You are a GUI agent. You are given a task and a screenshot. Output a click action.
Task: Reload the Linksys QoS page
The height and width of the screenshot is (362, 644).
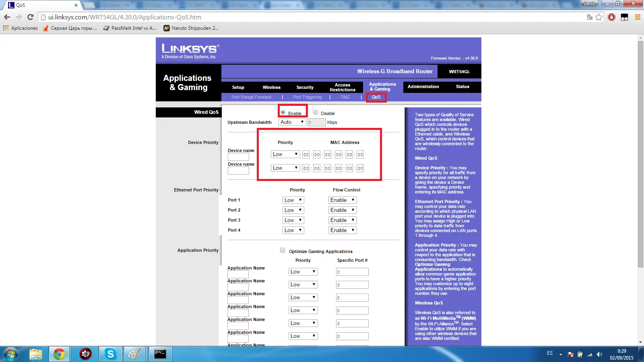coord(30,17)
